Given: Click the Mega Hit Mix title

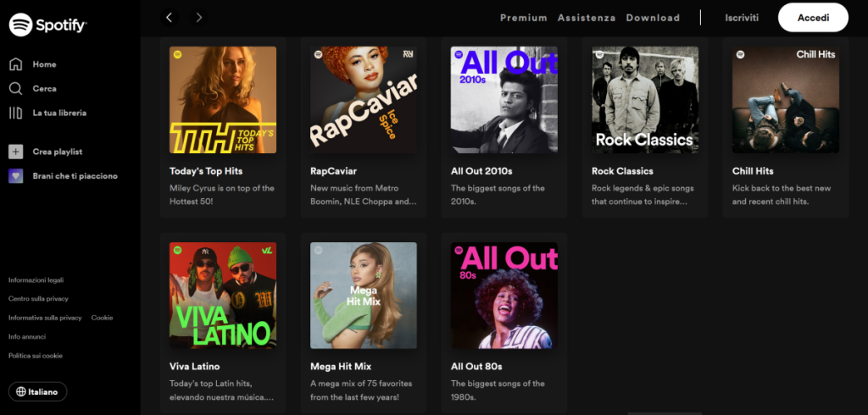Looking at the screenshot, I should [341, 367].
